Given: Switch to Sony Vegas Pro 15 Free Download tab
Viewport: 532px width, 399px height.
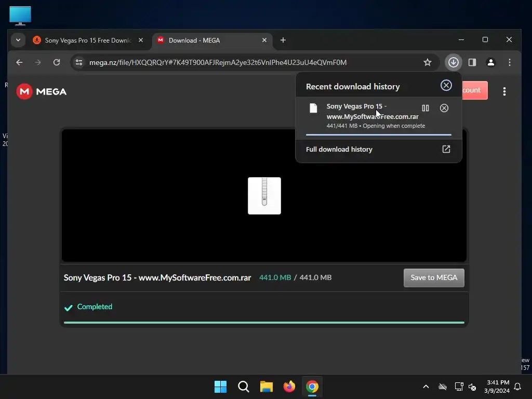Looking at the screenshot, I should (88, 41).
